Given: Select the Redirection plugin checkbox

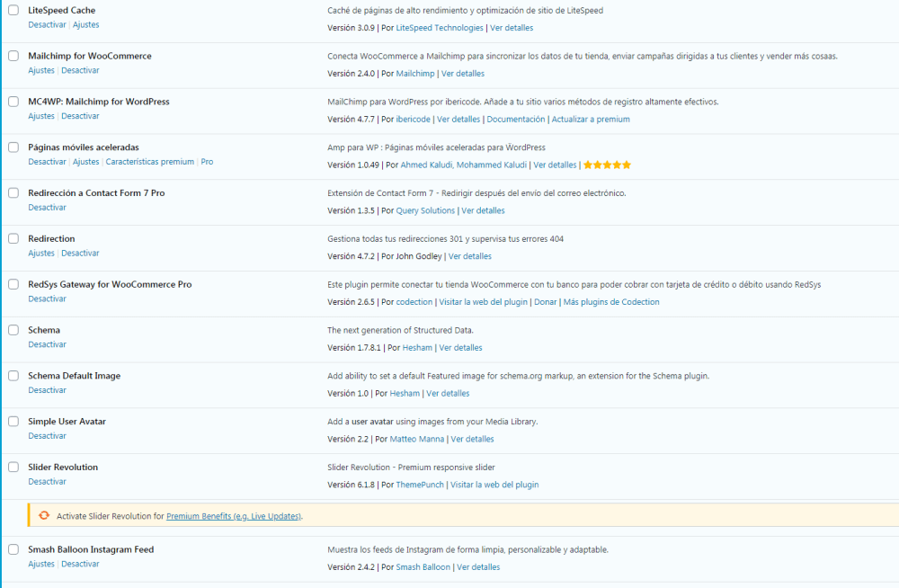Looking at the screenshot, I should (x=13, y=238).
